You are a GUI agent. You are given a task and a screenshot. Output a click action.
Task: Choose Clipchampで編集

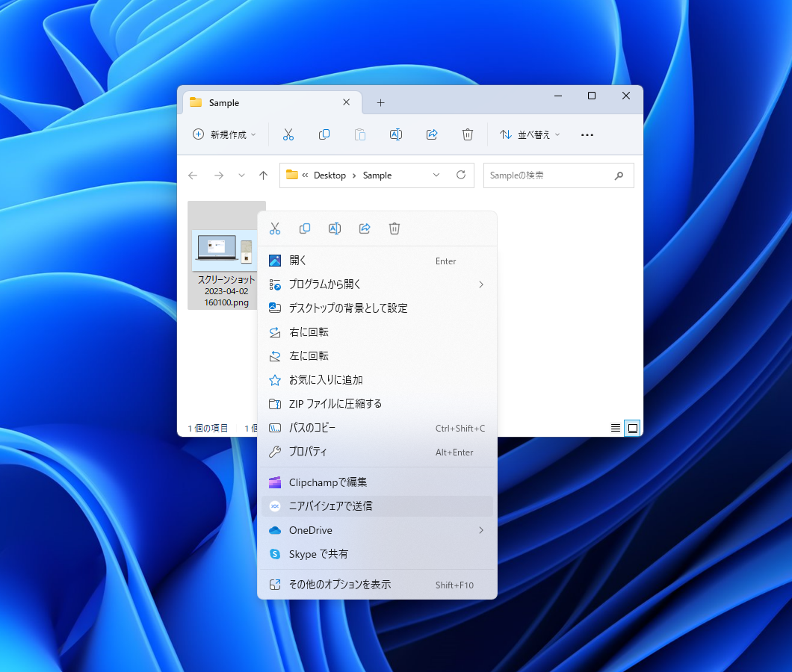377,482
